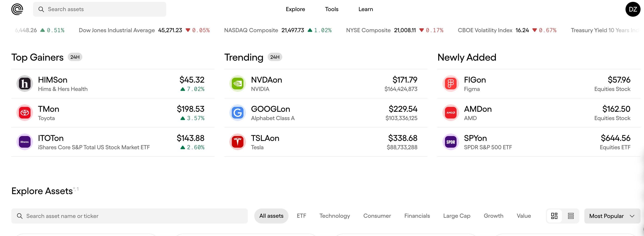Screen dimensions: 644x236
Task: Click the Google G logo icon
Action: tap(237, 113)
